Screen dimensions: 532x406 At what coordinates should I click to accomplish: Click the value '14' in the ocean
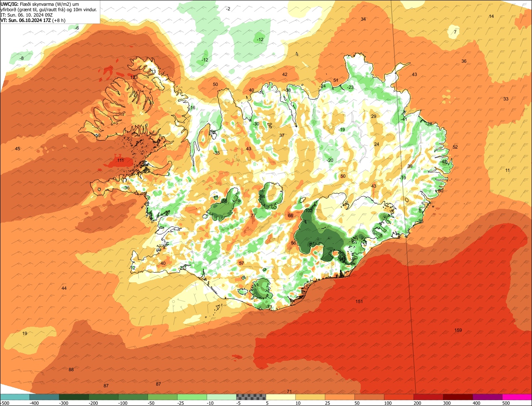click(x=491, y=16)
